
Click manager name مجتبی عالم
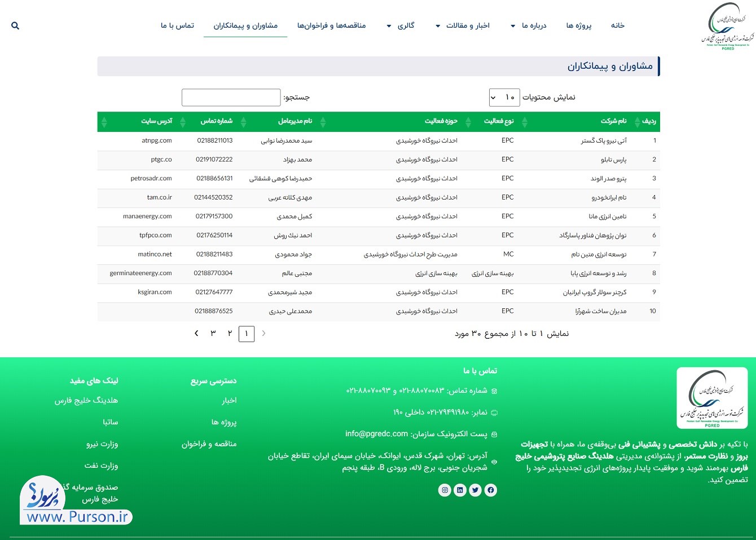click(x=297, y=273)
